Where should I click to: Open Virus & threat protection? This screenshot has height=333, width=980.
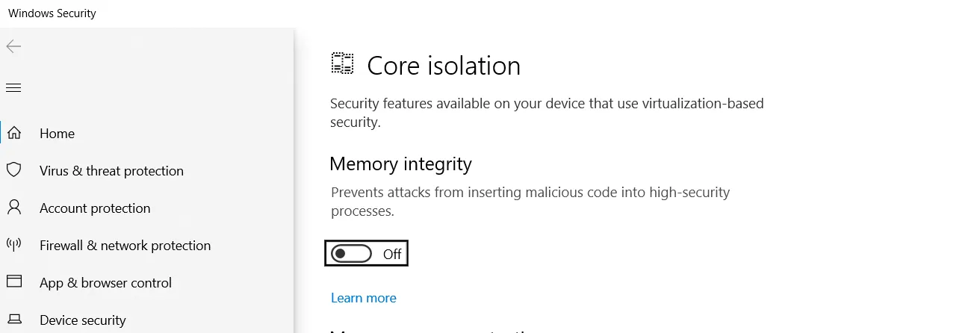pos(111,171)
